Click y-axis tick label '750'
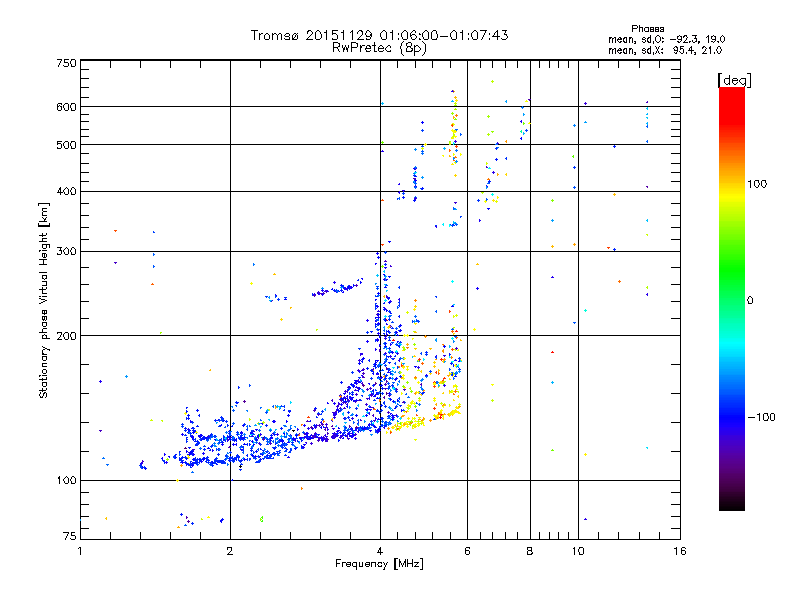The height and width of the screenshot is (600, 800). (x=66, y=63)
